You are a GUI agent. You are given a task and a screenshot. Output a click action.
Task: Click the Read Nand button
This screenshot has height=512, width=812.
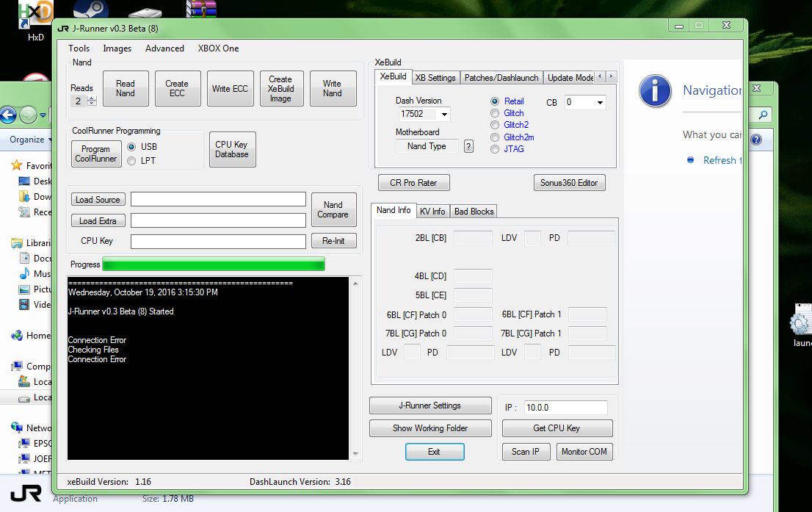[126, 89]
